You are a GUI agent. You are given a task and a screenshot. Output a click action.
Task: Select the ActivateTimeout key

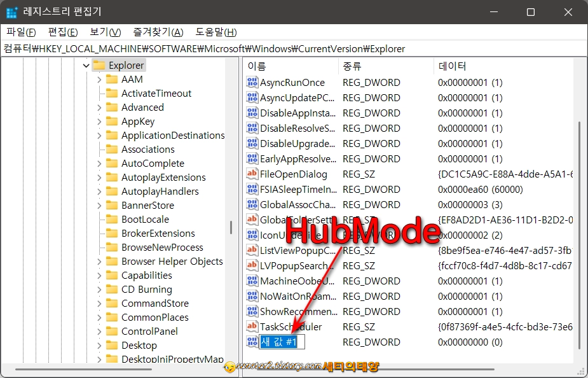pyautogui.click(x=156, y=94)
